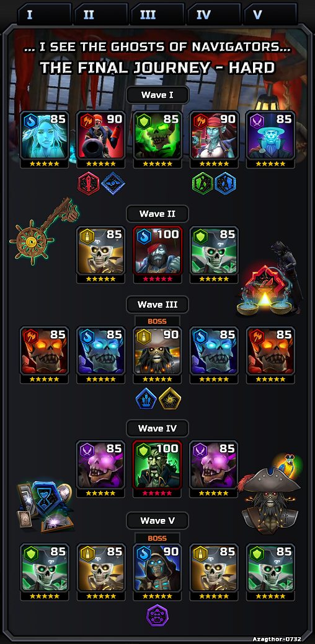Open tab I at the top
315x644 pixels.
[x=45, y=14]
